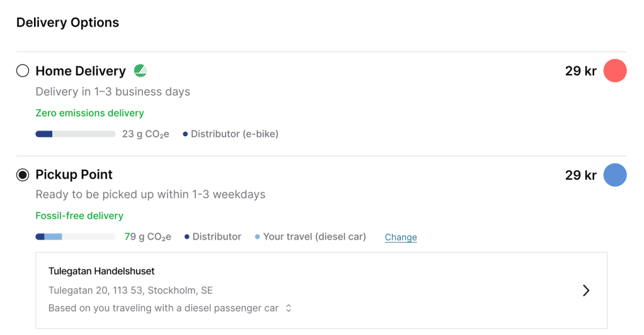Click the Pickup Point CO₂e emissions bar
The height and width of the screenshot is (335, 644).
[x=76, y=237]
